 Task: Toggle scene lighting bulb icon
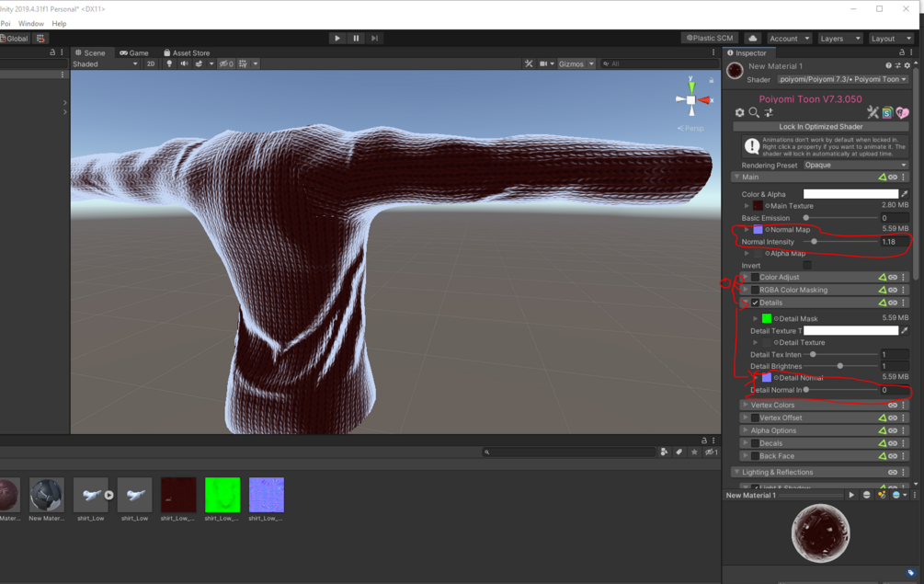[169, 63]
